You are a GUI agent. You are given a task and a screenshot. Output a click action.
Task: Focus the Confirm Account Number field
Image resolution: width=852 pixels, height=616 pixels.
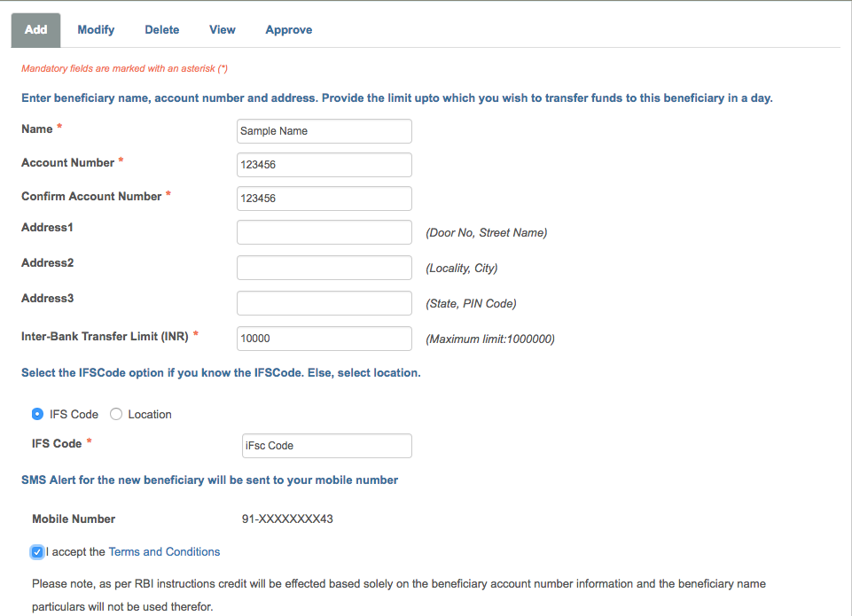(324, 199)
